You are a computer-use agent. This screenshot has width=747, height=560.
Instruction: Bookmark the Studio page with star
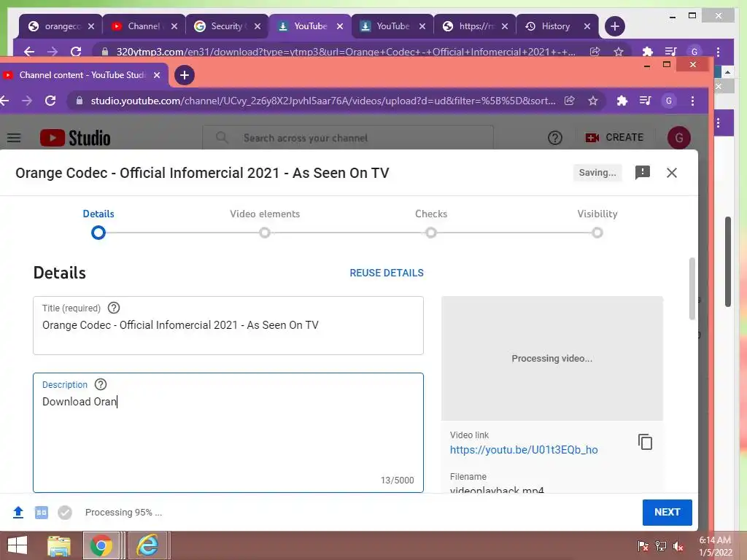point(592,101)
